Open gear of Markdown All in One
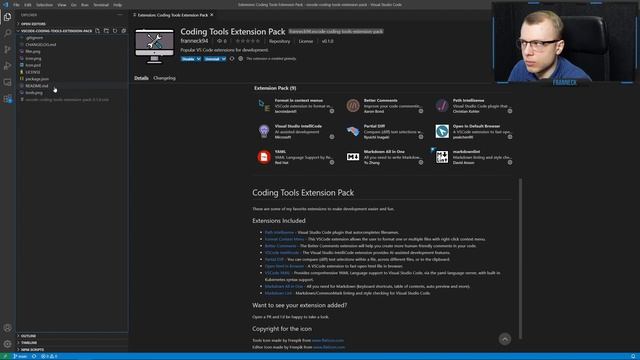This screenshot has height=360, width=640. 421,162
